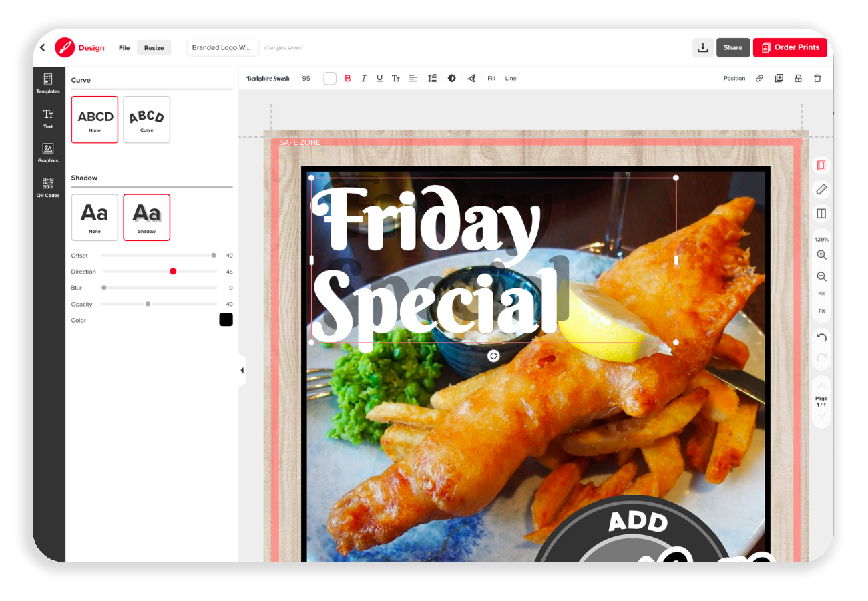Delete selected element with trash icon
Viewport: 868px width, 601px height.
coord(817,78)
